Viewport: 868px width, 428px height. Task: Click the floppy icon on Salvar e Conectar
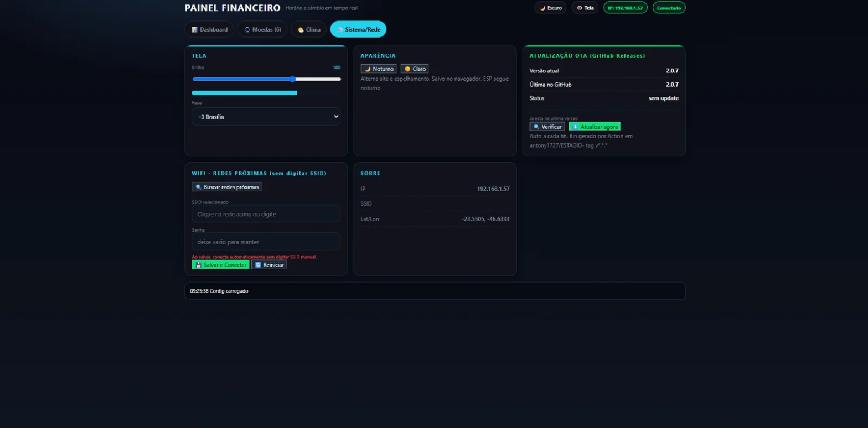(x=198, y=265)
